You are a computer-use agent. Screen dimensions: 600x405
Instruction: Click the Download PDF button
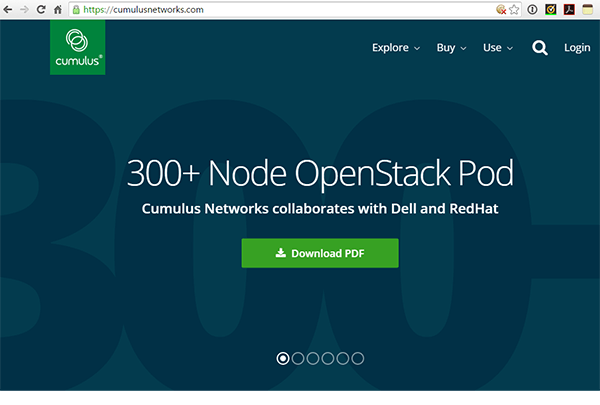[x=320, y=253]
